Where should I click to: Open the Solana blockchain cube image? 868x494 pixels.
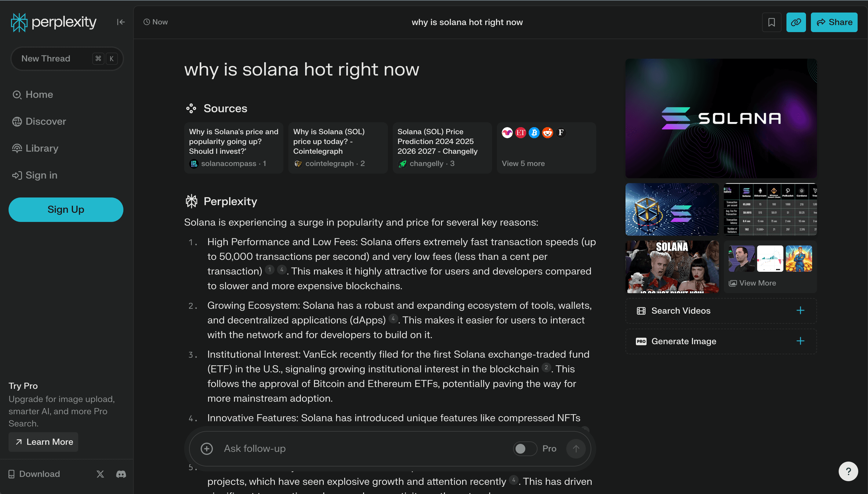pos(672,209)
